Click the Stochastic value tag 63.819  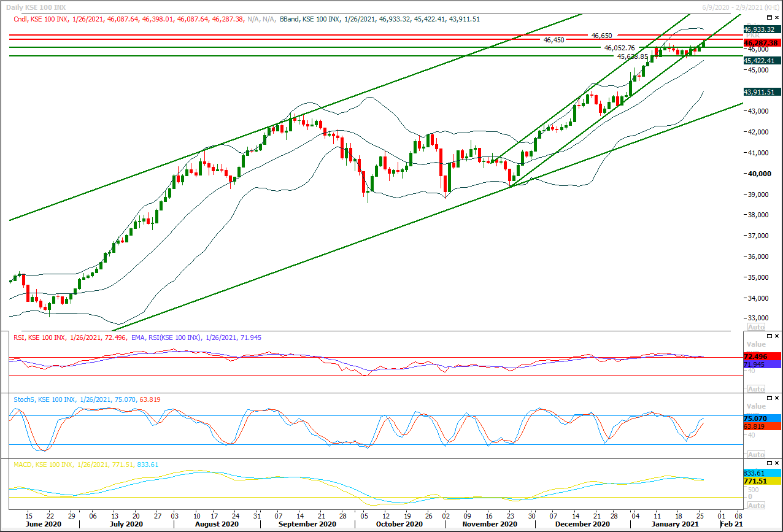762,426
